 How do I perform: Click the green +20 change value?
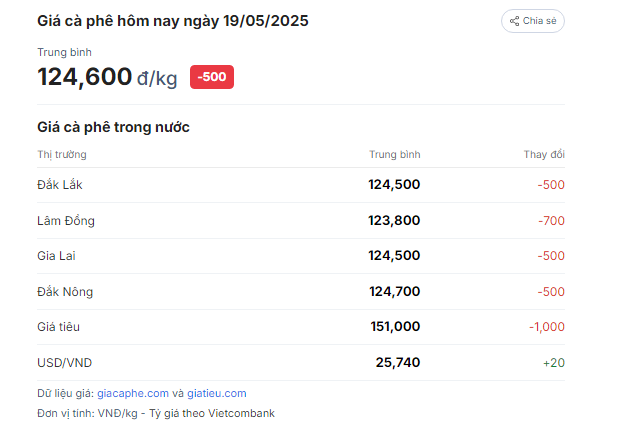pos(554,363)
